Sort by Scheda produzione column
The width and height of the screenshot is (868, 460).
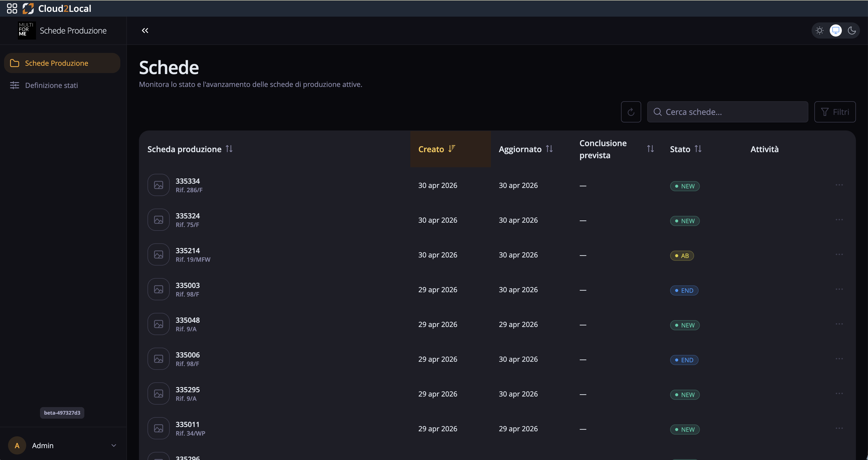tap(190, 149)
